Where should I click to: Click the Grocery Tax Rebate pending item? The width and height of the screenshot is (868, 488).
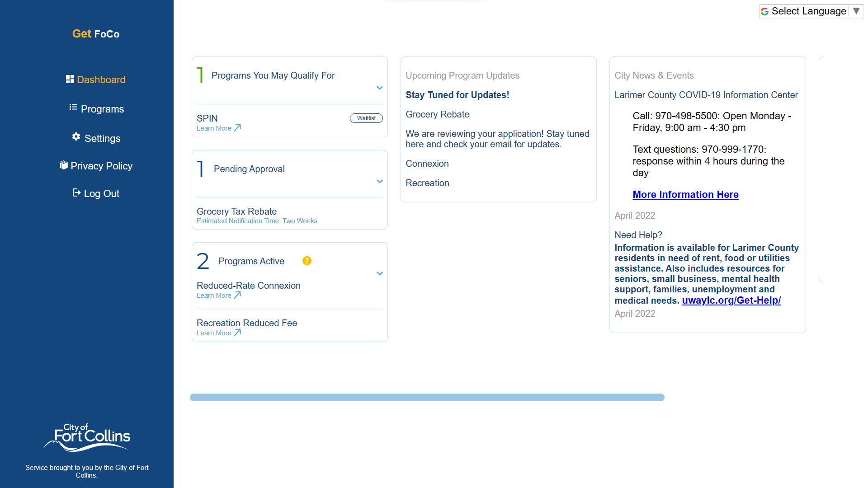(x=236, y=211)
